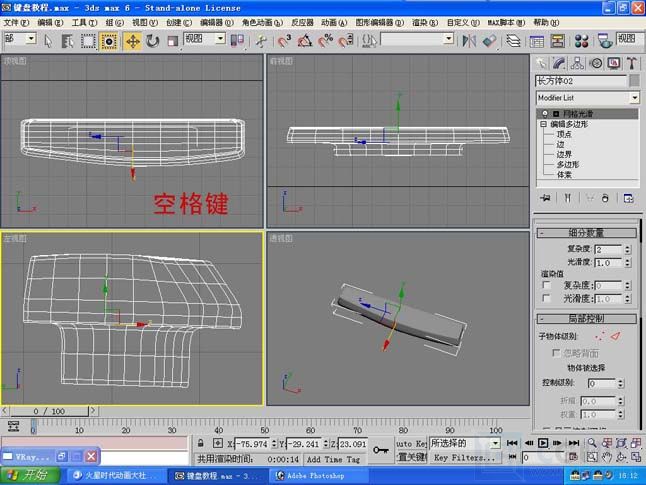Switch to the Create panel tab
Screen dimensions: 646x485
[541, 63]
